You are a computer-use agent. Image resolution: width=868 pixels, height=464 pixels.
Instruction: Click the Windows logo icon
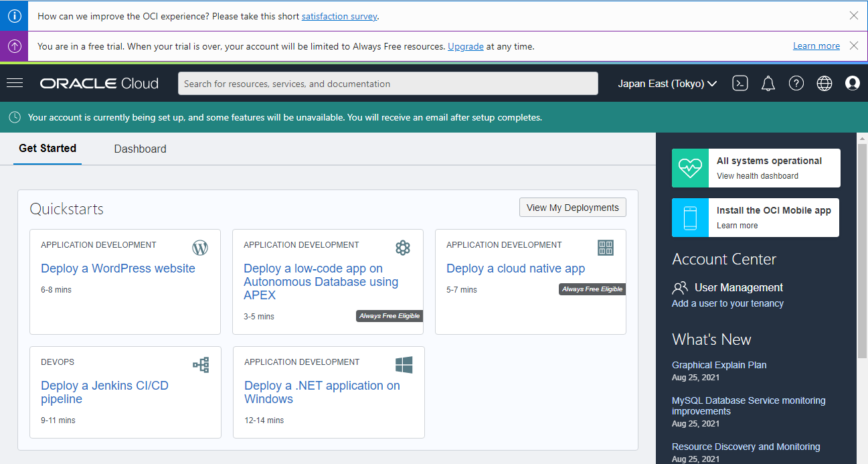(x=404, y=365)
